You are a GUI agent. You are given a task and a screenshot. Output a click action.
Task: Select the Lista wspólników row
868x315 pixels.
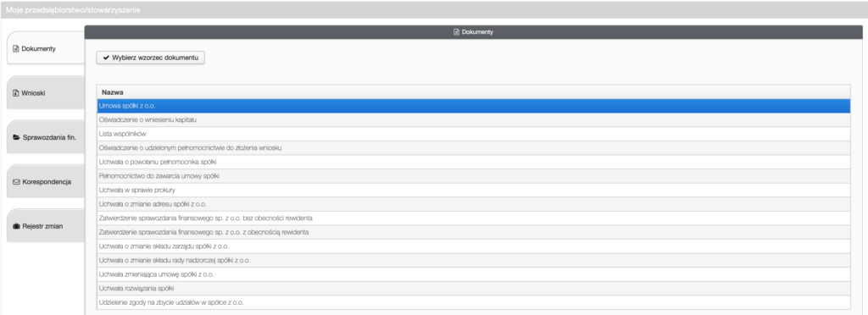point(473,134)
